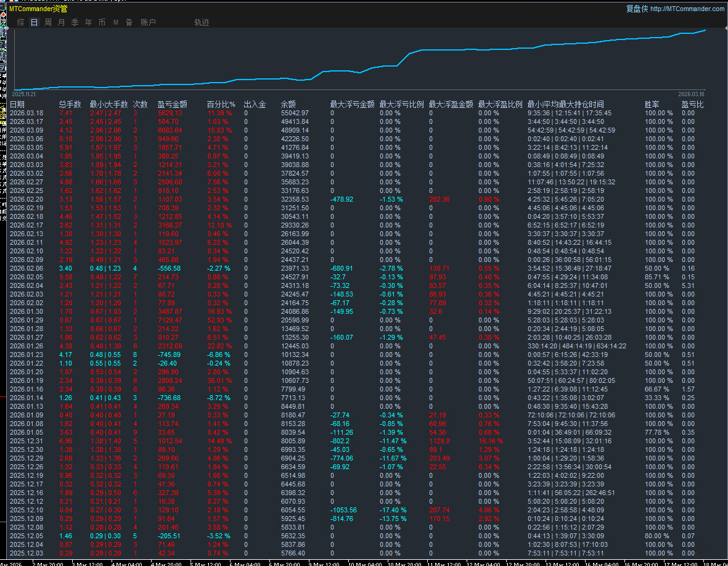Click the 日期 column header

17,104
